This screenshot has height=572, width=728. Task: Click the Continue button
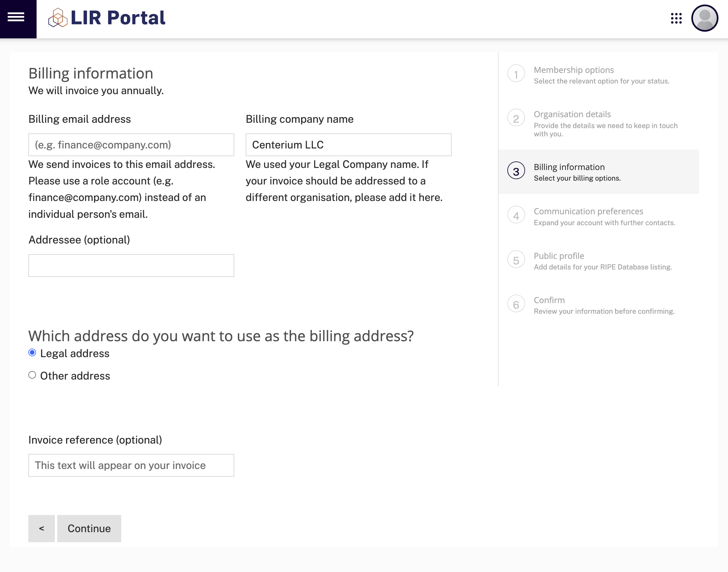click(x=89, y=528)
